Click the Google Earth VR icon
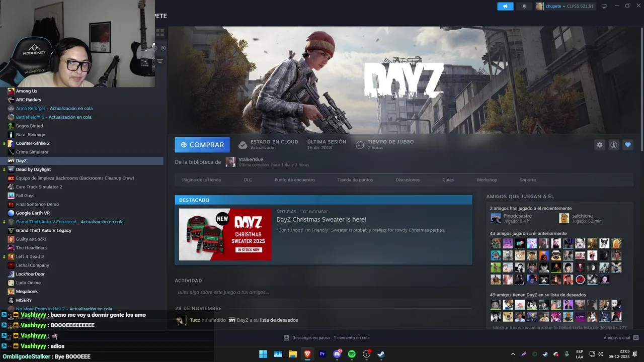 11,213
